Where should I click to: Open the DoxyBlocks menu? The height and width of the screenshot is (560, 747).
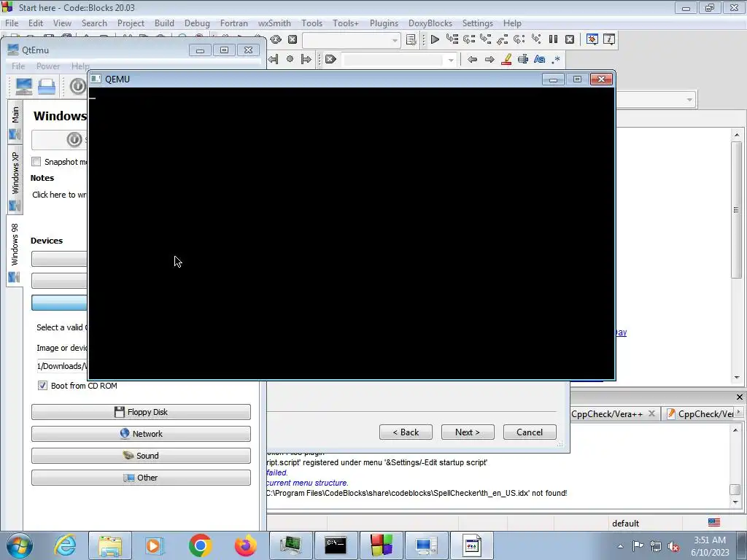point(430,23)
